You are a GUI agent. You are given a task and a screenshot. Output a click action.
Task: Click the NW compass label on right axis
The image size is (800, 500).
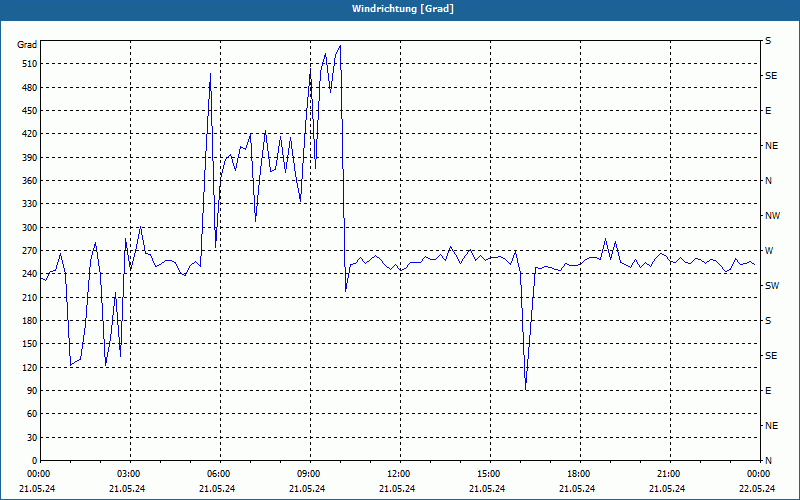pyautogui.click(x=772, y=216)
